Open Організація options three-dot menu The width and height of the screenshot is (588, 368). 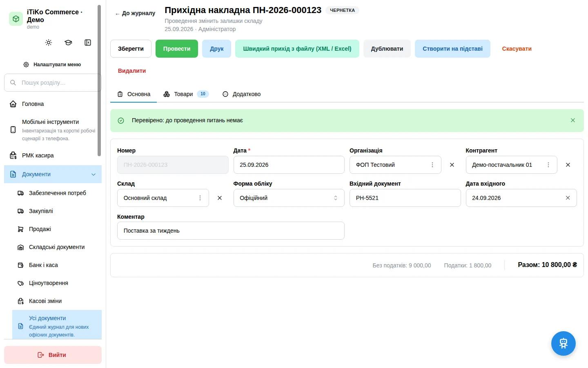point(432,165)
